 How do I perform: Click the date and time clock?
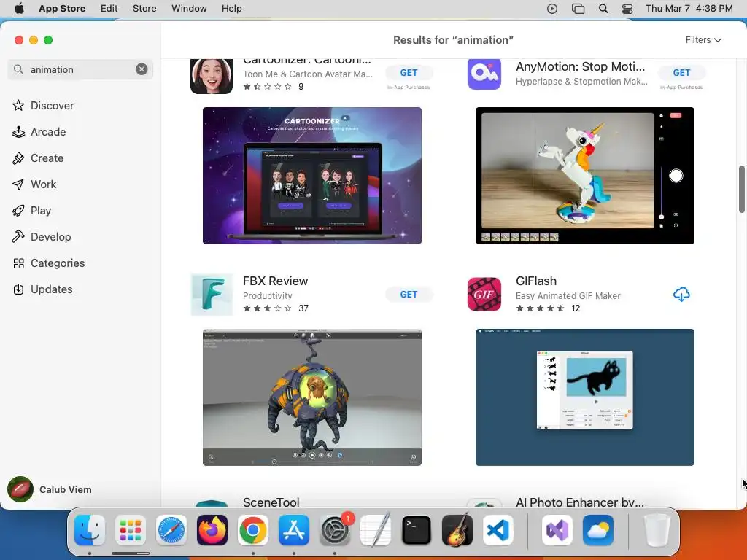689,9
